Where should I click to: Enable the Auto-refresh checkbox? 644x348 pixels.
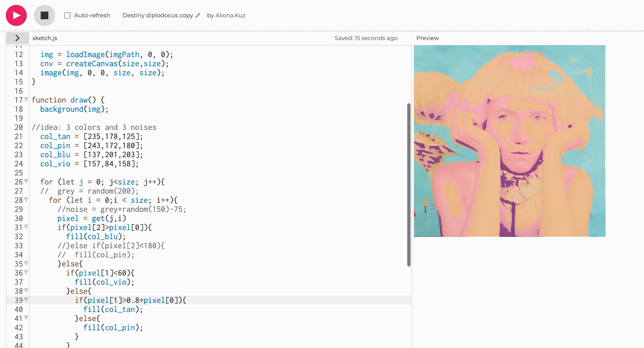click(67, 15)
